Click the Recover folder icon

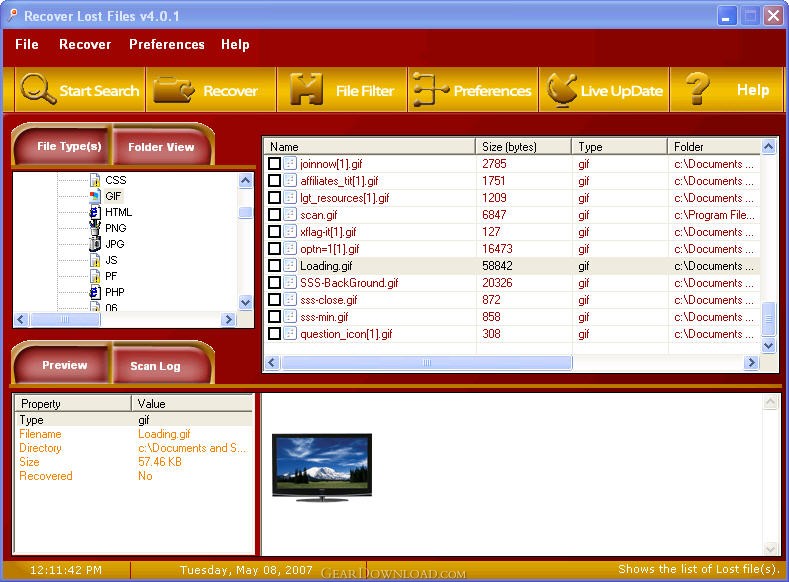click(x=173, y=90)
